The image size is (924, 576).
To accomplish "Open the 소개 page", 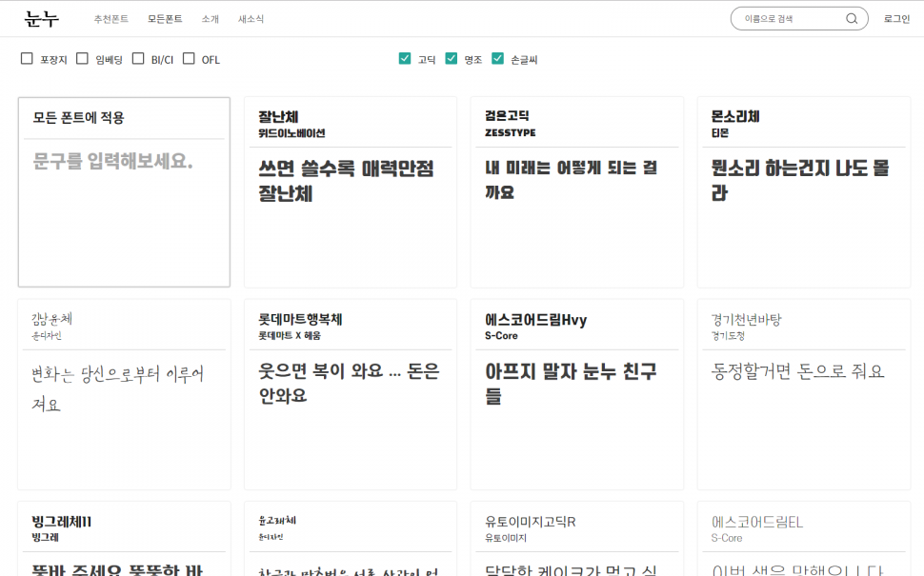I will (x=210, y=19).
